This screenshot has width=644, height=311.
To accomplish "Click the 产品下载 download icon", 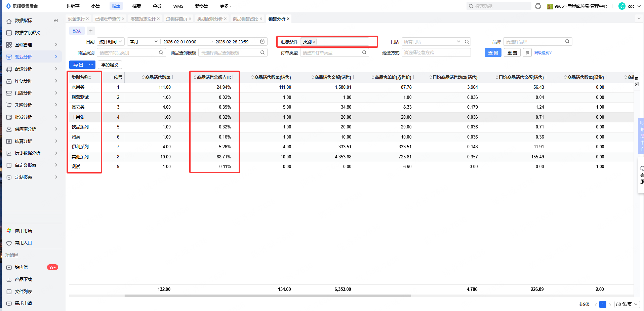I will (9, 279).
